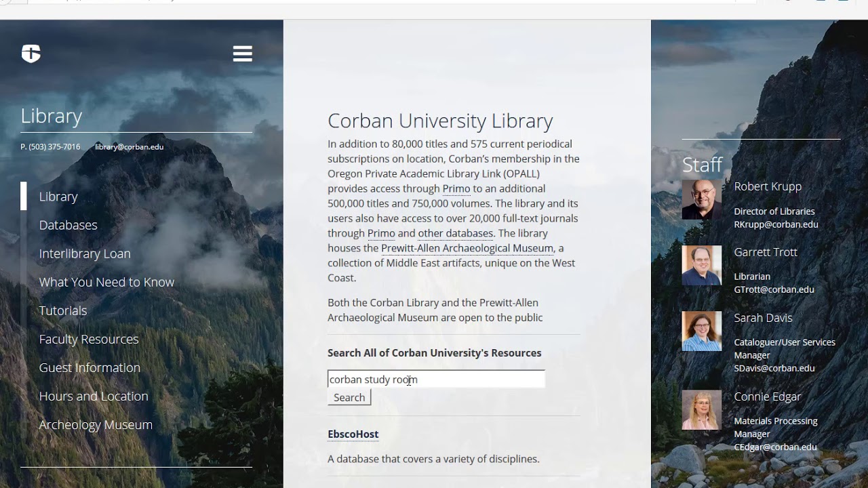Open the hamburger menu icon
Viewport: 868px width, 488px height.
243,54
